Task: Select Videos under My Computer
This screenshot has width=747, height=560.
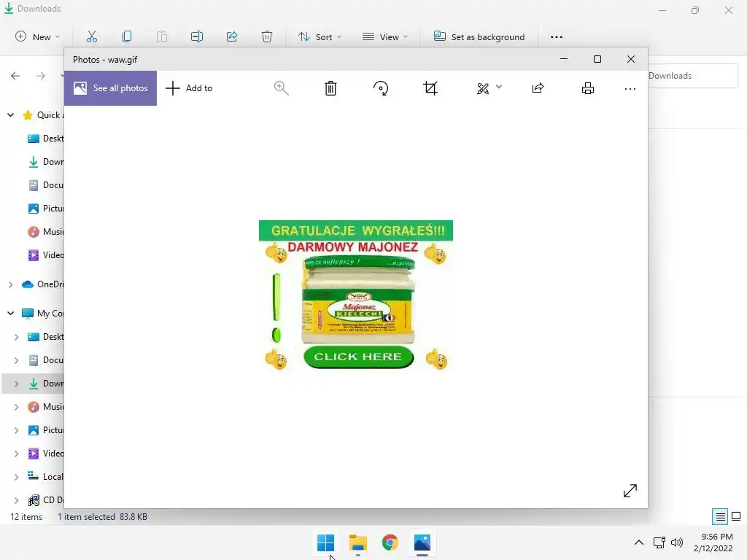Action: (46, 454)
